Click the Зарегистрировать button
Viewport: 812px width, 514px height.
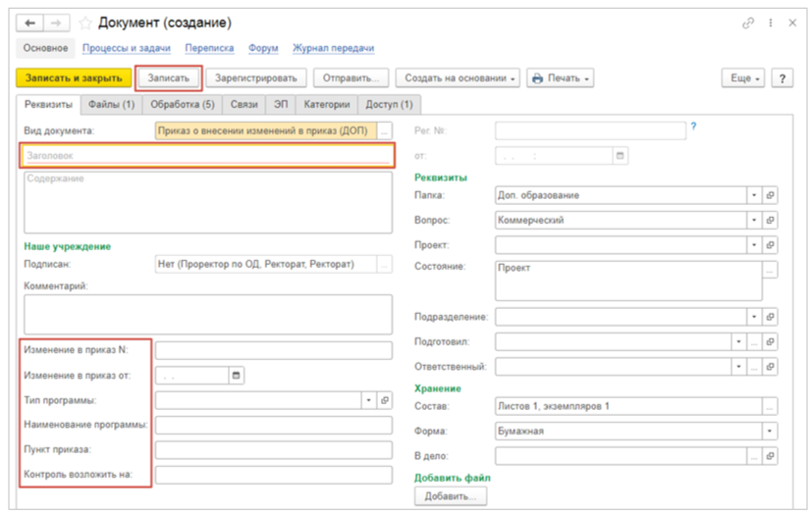[x=256, y=78]
